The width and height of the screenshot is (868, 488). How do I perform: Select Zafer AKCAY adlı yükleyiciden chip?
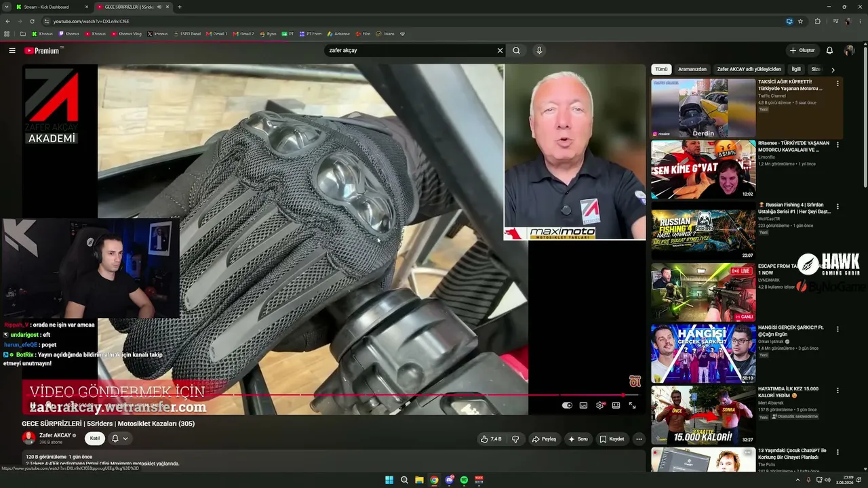[x=749, y=69]
